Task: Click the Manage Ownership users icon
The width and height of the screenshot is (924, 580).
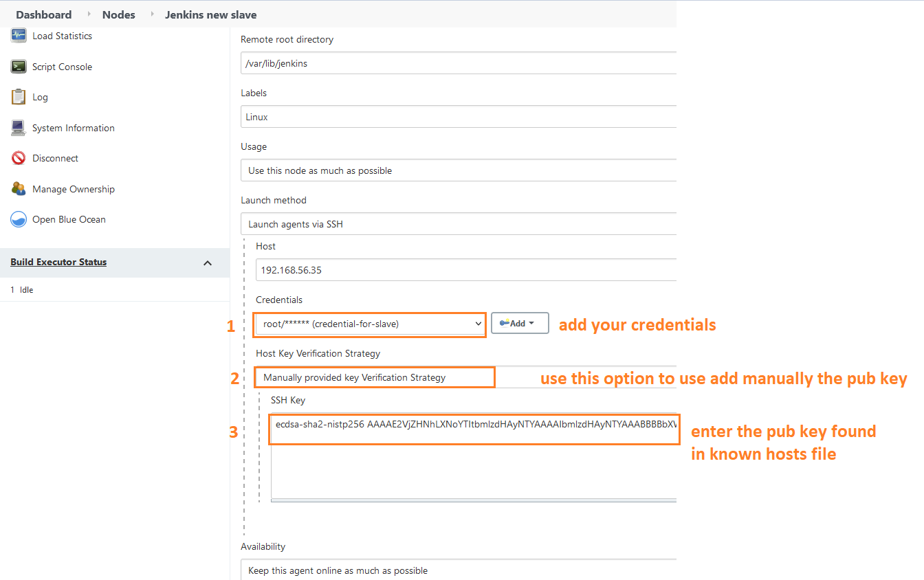Action: tap(19, 189)
